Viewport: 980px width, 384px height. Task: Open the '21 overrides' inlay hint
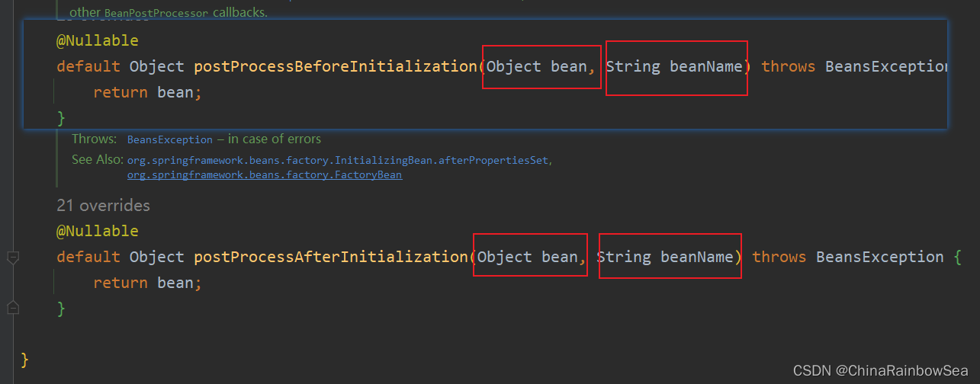click(x=103, y=206)
